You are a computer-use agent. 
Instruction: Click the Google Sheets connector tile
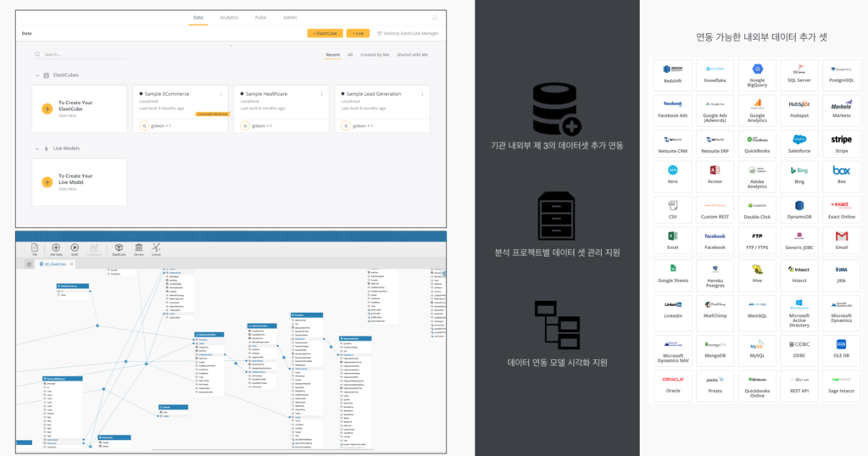(x=672, y=275)
